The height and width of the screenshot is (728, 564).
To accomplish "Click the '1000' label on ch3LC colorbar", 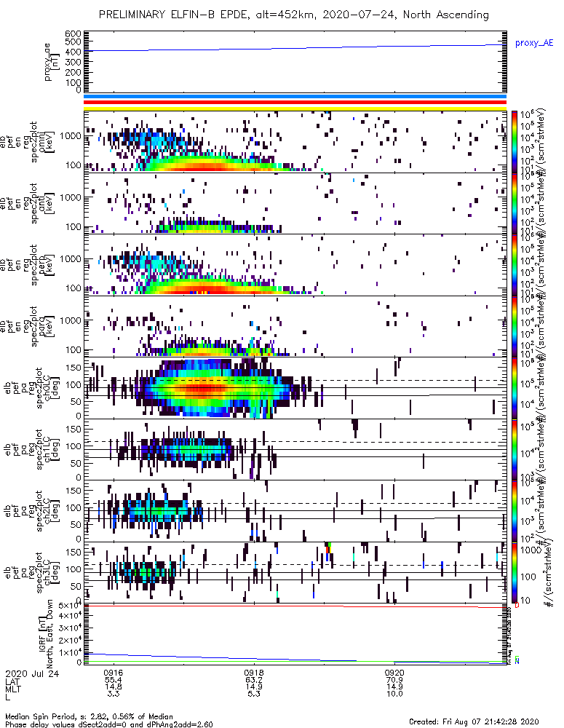I will 533,550.
